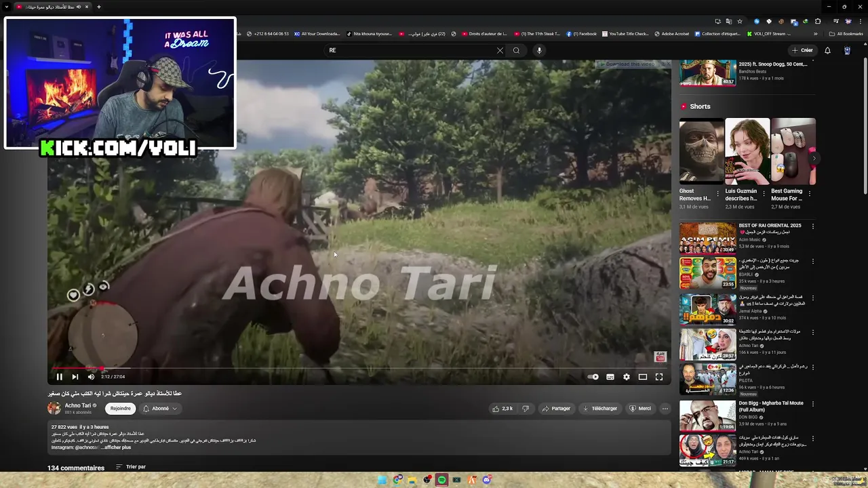Bookmark this page with star icon

click(x=740, y=21)
